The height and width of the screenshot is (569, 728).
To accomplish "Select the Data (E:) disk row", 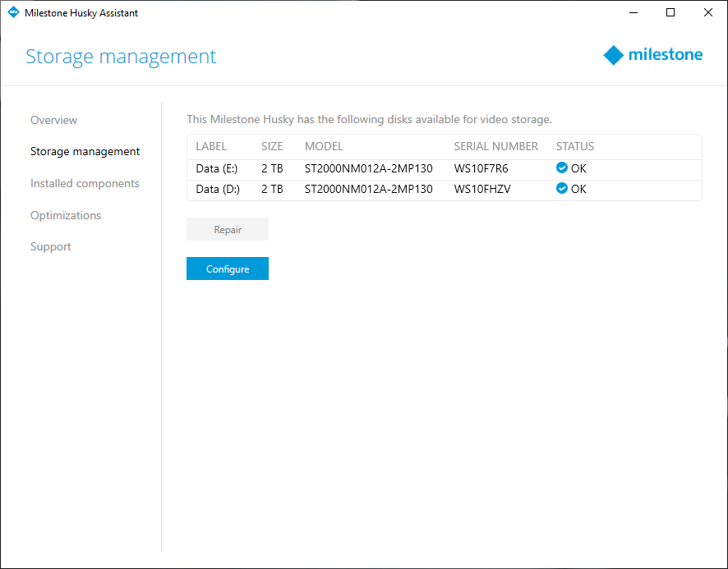I will click(x=445, y=168).
